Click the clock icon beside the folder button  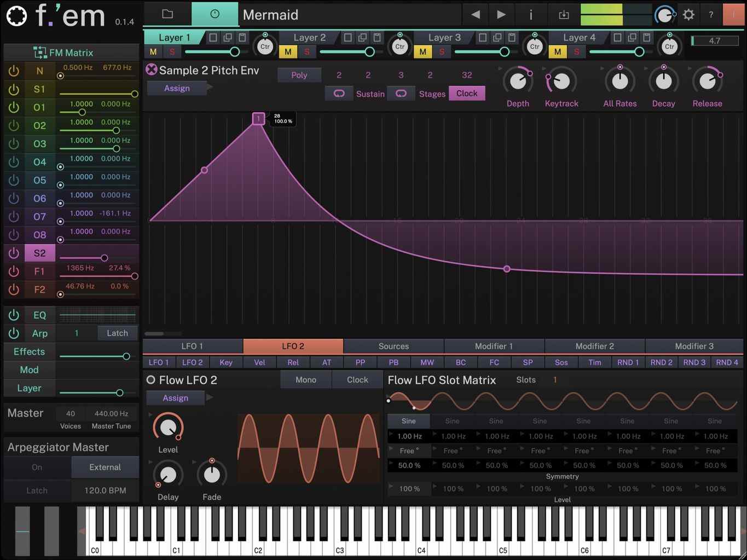click(215, 14)
